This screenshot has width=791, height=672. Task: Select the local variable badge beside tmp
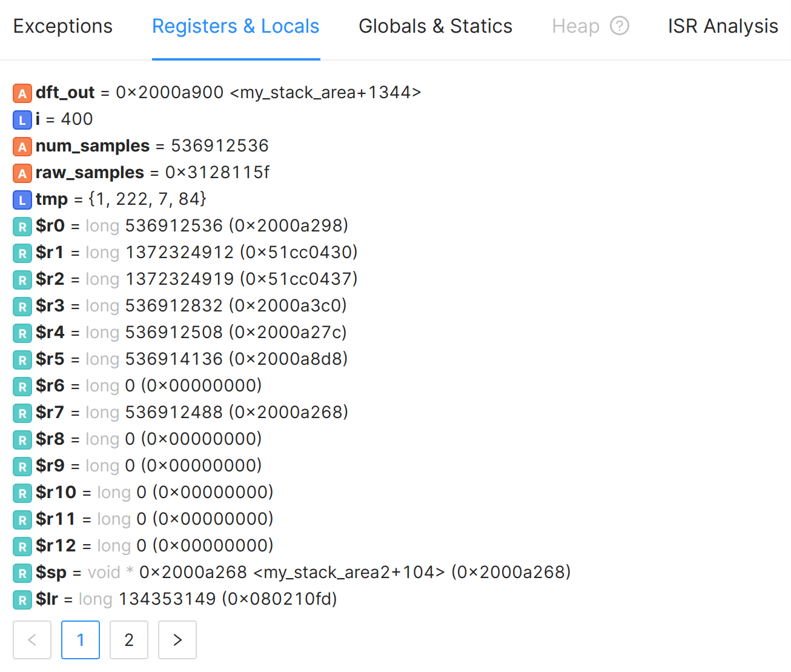[22, 199]
